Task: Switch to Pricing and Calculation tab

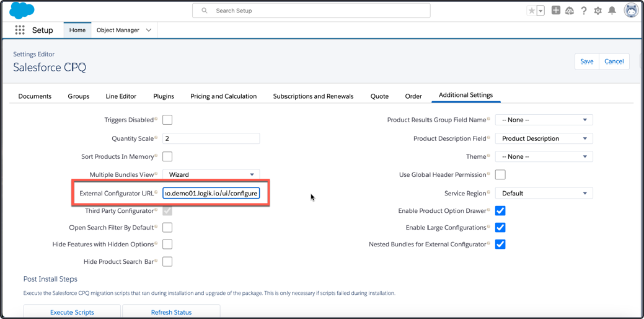Action: pos(223,96)
